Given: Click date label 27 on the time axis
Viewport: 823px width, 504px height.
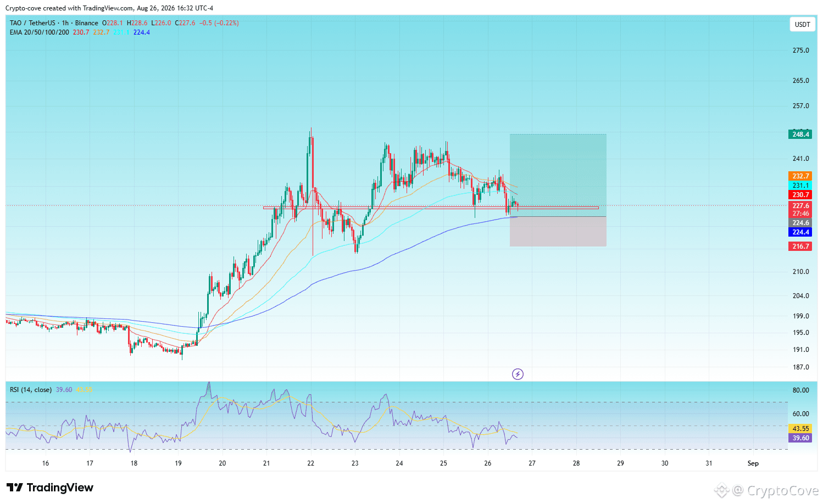Looking at the screenshot, I should [x=532, y=463].
